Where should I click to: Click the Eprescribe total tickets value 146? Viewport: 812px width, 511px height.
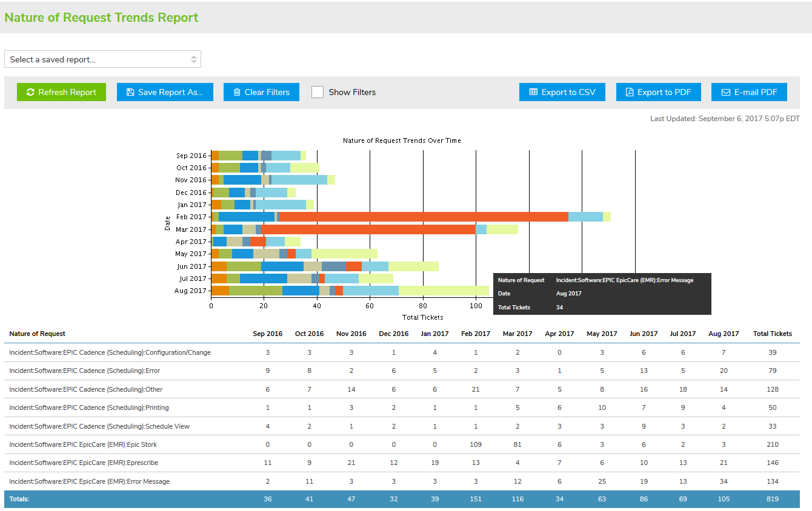click(773, 463)
